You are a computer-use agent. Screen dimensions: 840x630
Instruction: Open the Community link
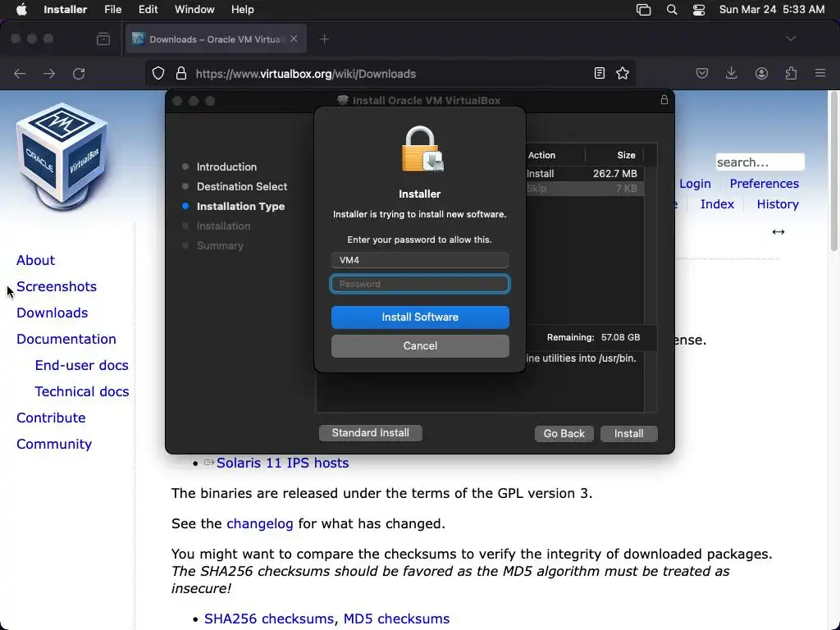[x=54, y=444]
